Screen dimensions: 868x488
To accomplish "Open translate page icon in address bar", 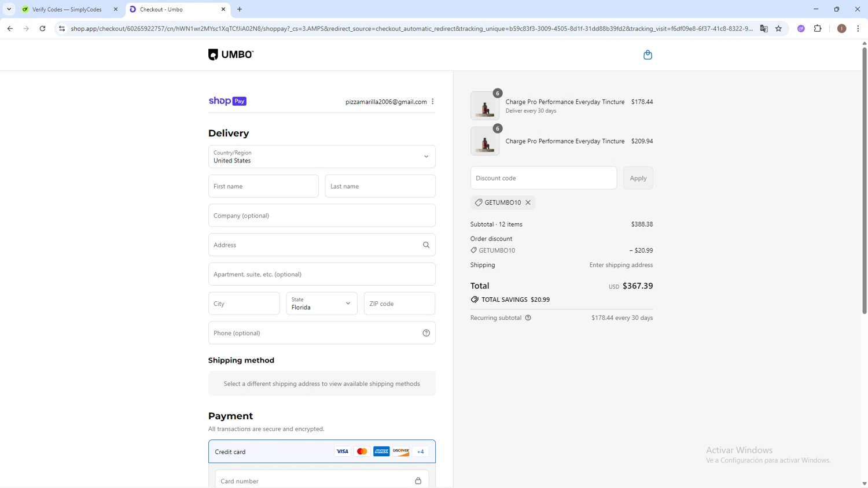I will pyautogui.click(x=764, y=28).
